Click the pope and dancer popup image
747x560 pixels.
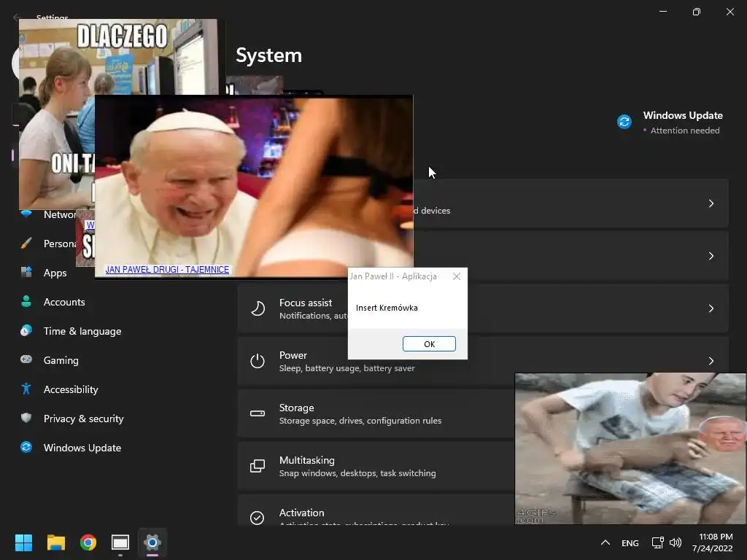tap(254, 187)
